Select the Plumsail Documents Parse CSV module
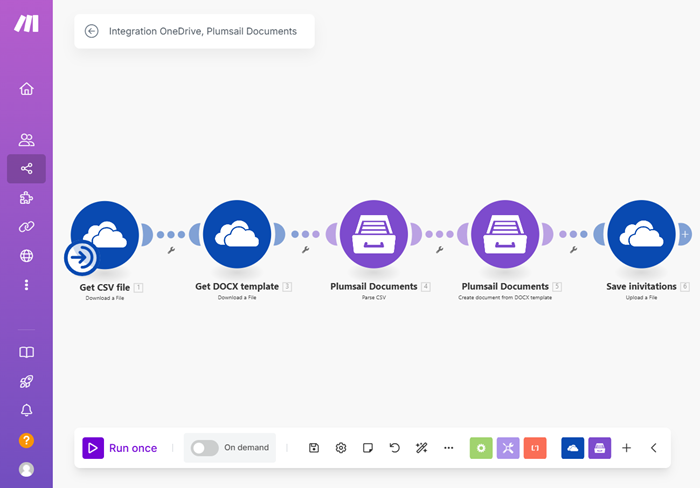This screenshot has width=700, height=488. coord(374,234)
